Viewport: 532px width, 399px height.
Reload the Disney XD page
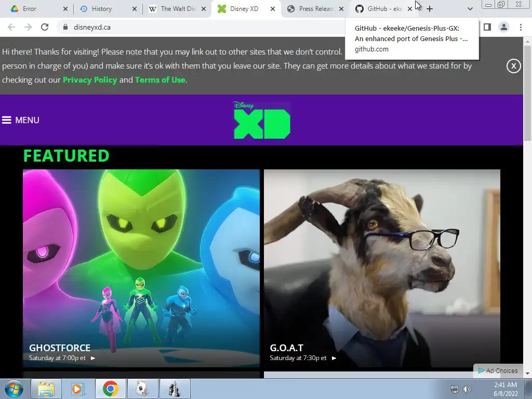[x=45, y=27]
